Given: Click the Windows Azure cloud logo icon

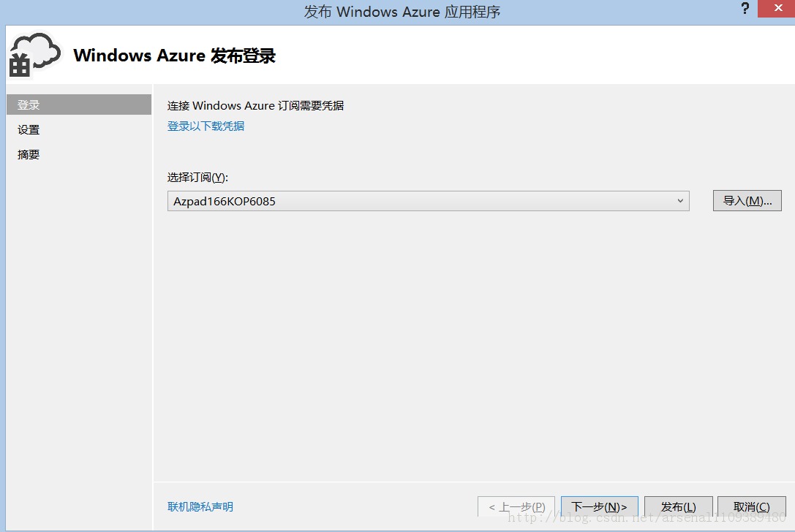Looking at the screenshot, I should click(34, 55).
